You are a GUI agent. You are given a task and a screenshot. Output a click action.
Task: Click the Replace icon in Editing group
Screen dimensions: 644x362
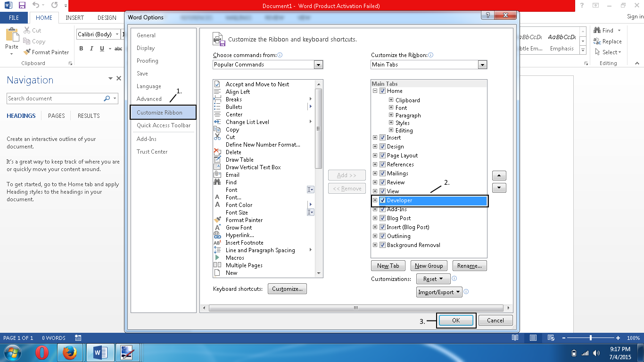point(597,41)
